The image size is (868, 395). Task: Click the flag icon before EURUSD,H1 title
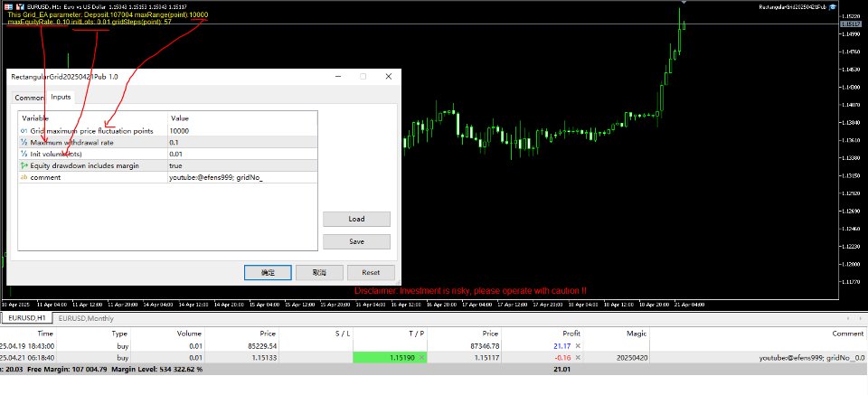point(8,6)
